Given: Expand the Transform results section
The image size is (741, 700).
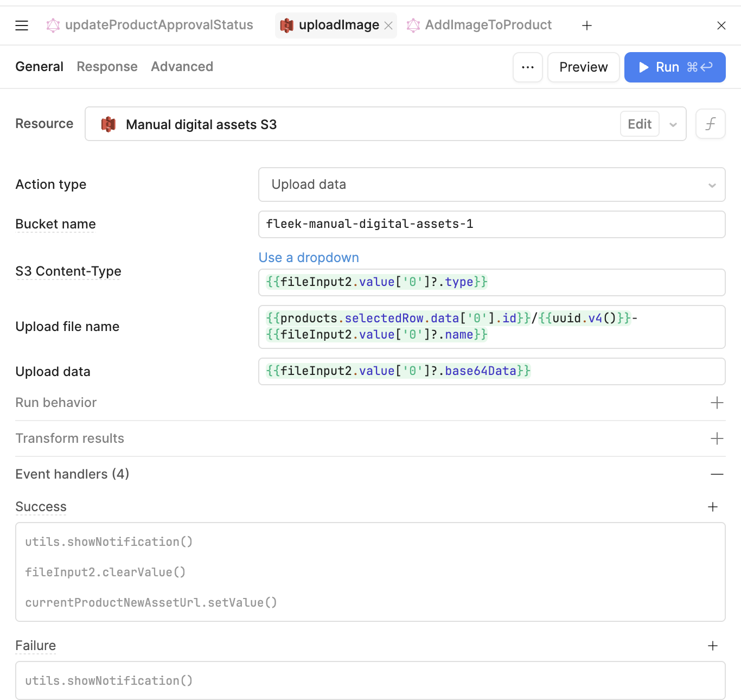Looking at the screenshot, I should click(x=717, y=438).
